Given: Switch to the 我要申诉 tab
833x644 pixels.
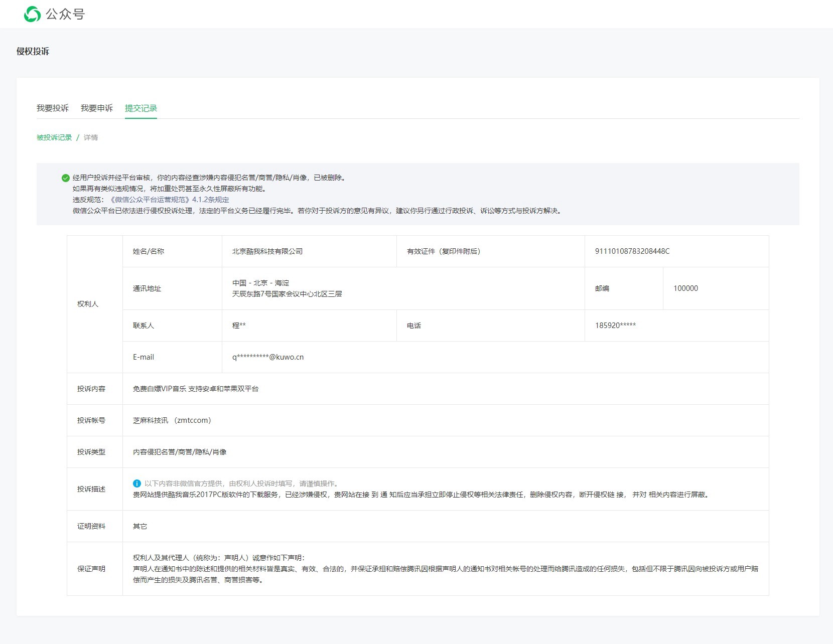Looking at the screenshot, I should (97, 108).
